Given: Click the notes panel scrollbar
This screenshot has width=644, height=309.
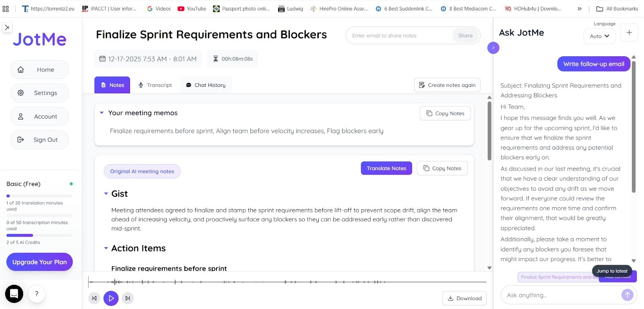Looking at the screenshot, I should click(x=489, y=131).
